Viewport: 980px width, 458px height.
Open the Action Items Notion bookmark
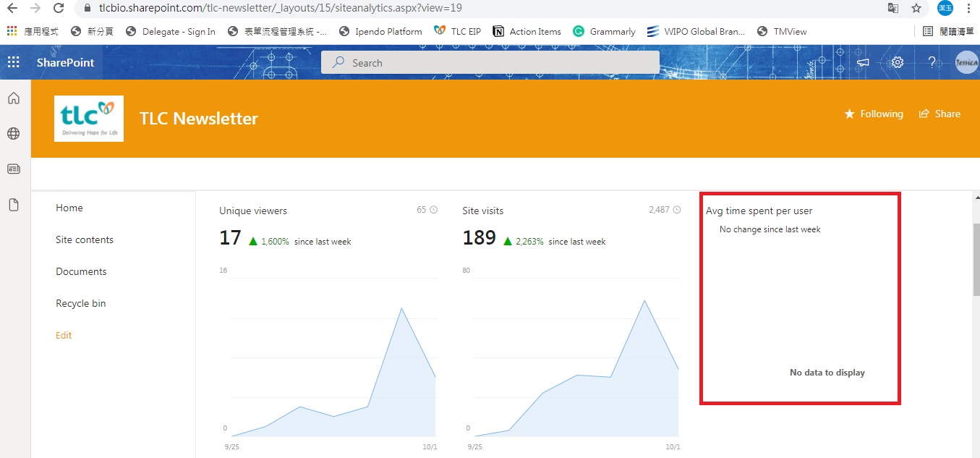point(527,31)
